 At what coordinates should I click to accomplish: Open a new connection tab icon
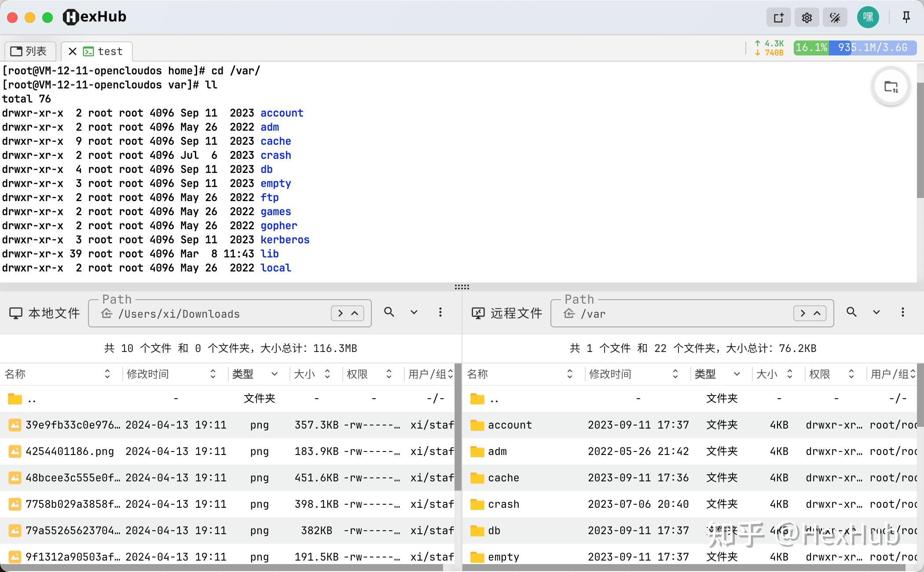click(778, 17)
